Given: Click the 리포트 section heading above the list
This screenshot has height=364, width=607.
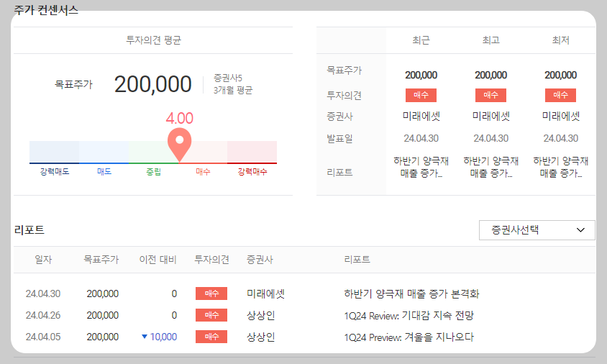Looking at the screenshot, I should [29, 230].
